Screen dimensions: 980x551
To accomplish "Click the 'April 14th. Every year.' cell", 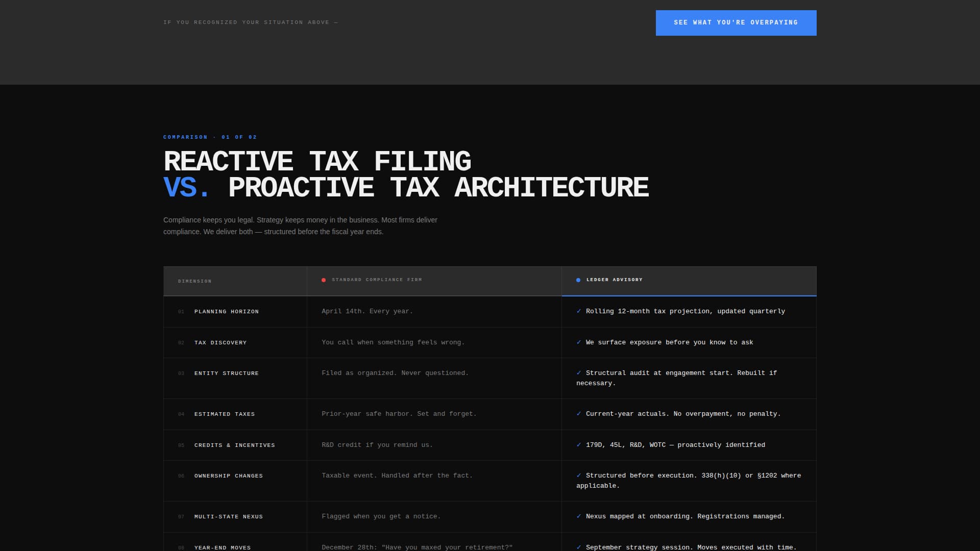I will click(x=434, y=312).
